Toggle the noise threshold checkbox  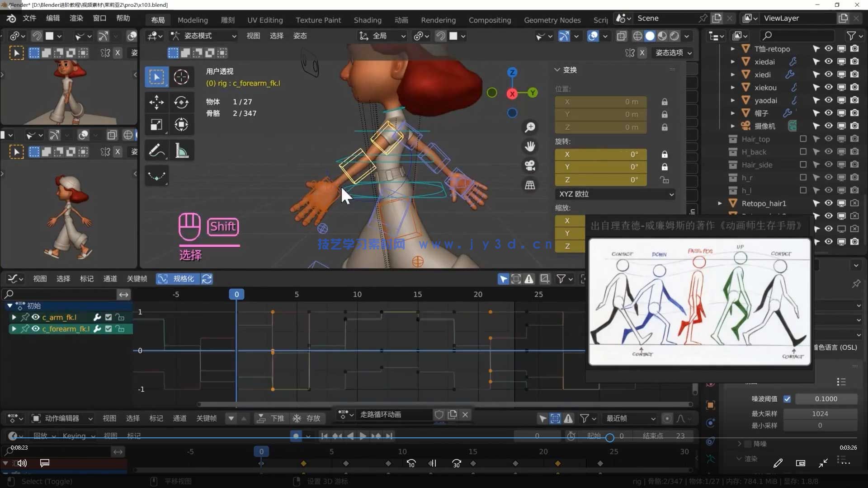tap(787, 399)
